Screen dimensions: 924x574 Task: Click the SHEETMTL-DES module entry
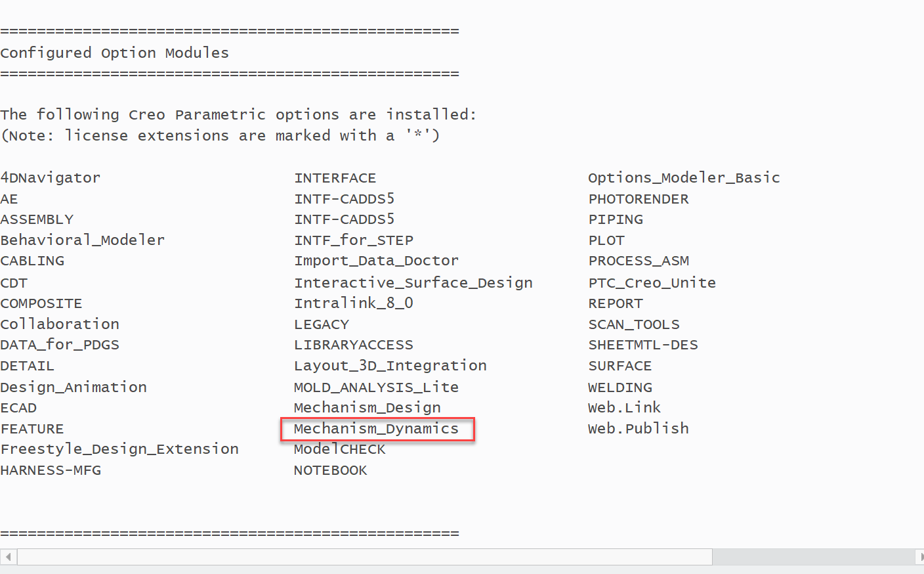tap(642, 344)
